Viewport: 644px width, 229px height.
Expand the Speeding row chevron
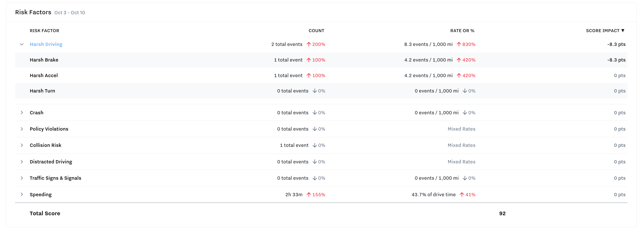click(x=22, y=194)
